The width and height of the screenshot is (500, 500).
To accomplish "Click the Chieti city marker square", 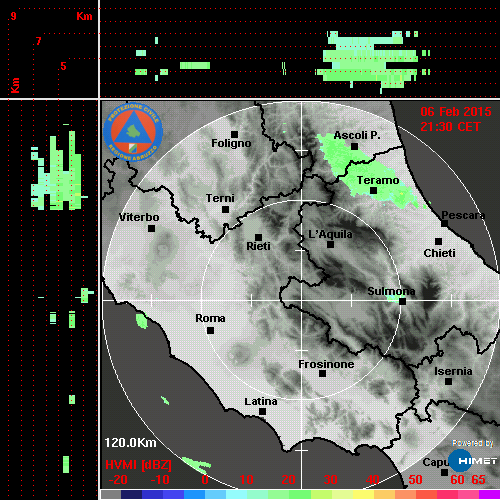I will pos(439,241).
